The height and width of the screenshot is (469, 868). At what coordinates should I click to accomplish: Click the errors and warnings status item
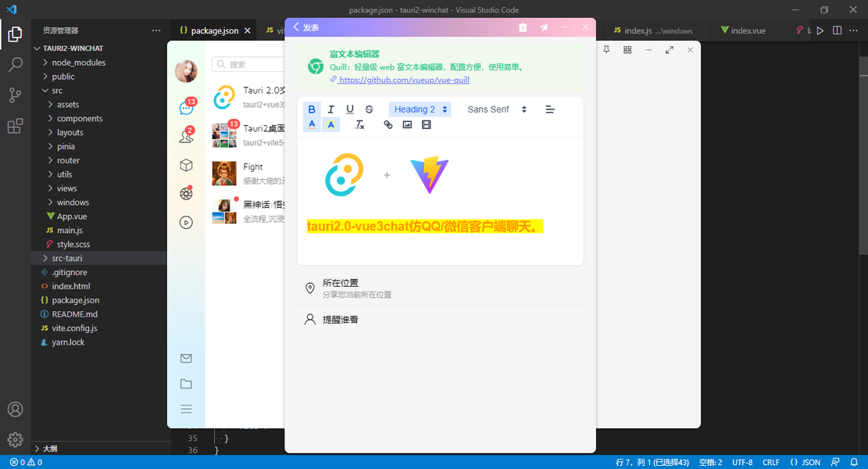26,462
